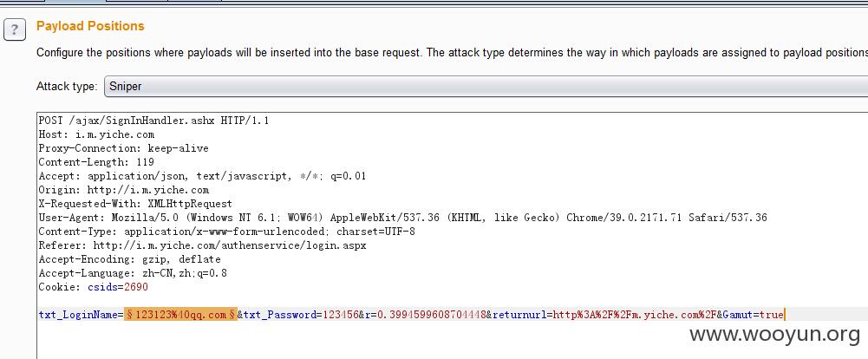Click the POST /ajax/SignInHandler.ashx request line
This screenshot has height=359, width=868.
[153, 120]
